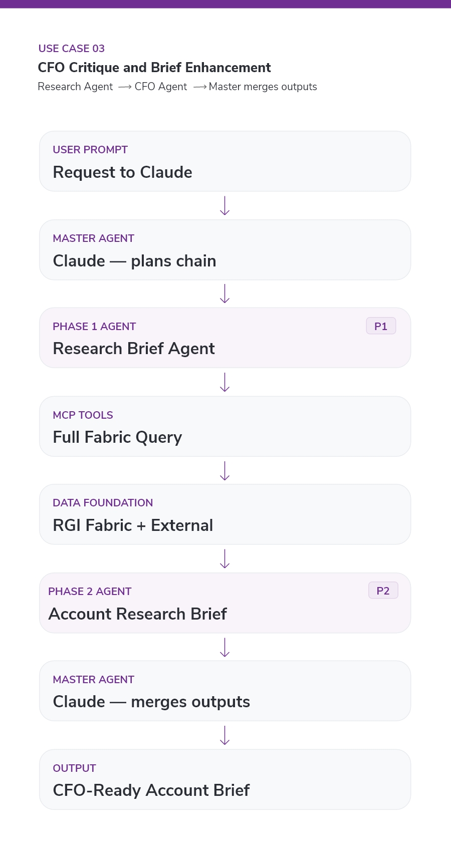The image size is (451, 868).
Task: Click the arrow below Claude — plans chain card
Action: 225,294
